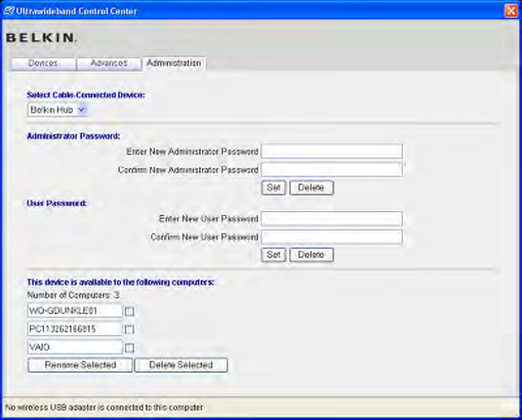Switch to the Devices tab
The height and width of the screenshot is (420, 522).
42,64
